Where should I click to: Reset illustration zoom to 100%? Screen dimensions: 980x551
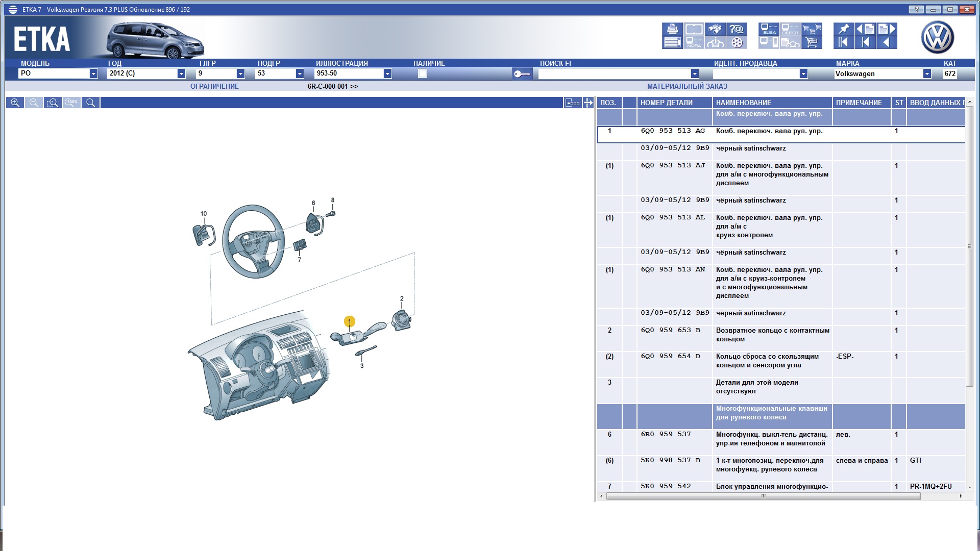tap(71, 103)
